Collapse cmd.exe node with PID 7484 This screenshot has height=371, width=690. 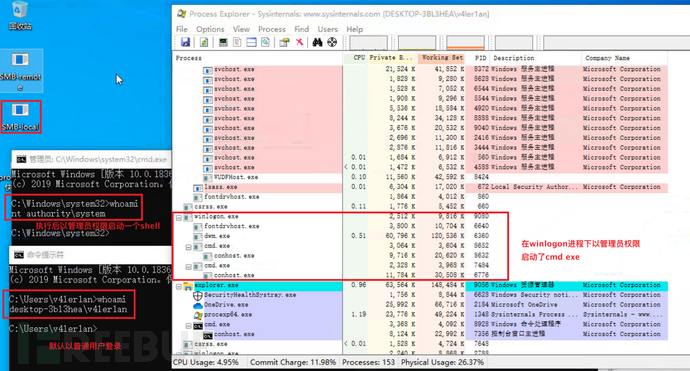coord(188,267)
